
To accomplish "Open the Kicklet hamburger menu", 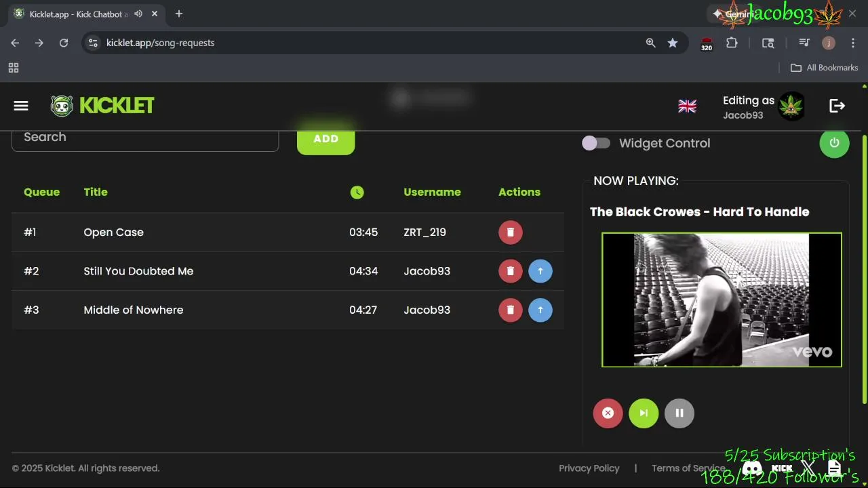I will 21,106.
